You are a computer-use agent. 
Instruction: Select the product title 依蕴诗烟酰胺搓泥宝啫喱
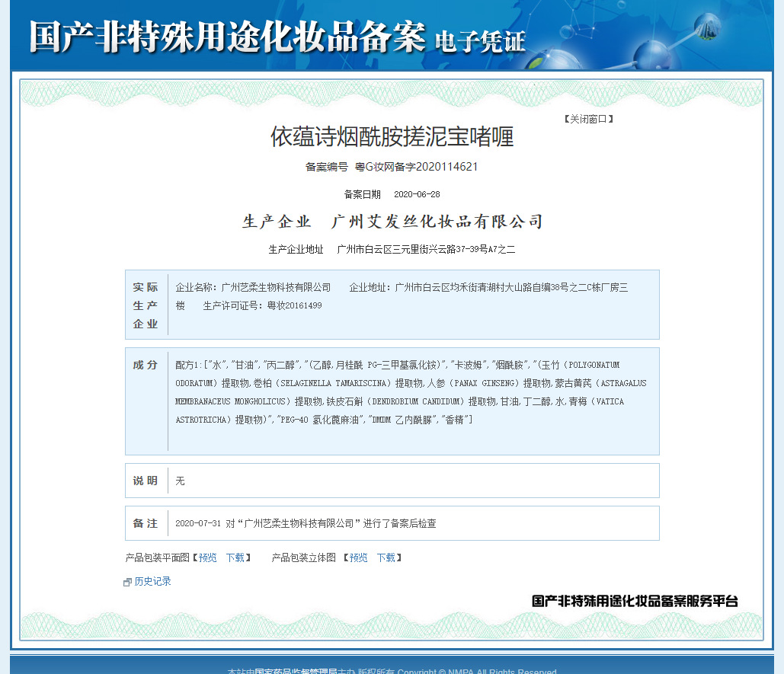pyautogui.click(x=392, y=137)
